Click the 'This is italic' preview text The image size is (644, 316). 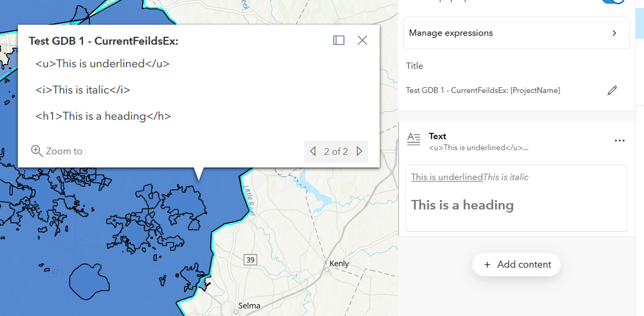[x=505, y=177]
